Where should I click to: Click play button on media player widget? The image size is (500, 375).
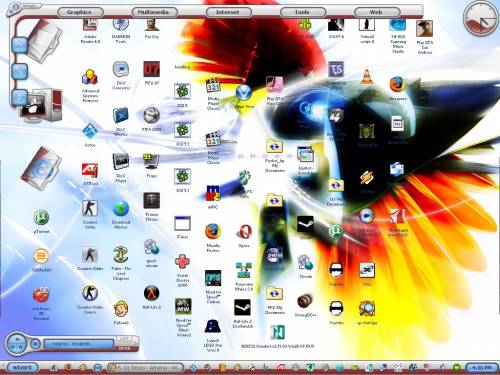(x=18, y=340)
